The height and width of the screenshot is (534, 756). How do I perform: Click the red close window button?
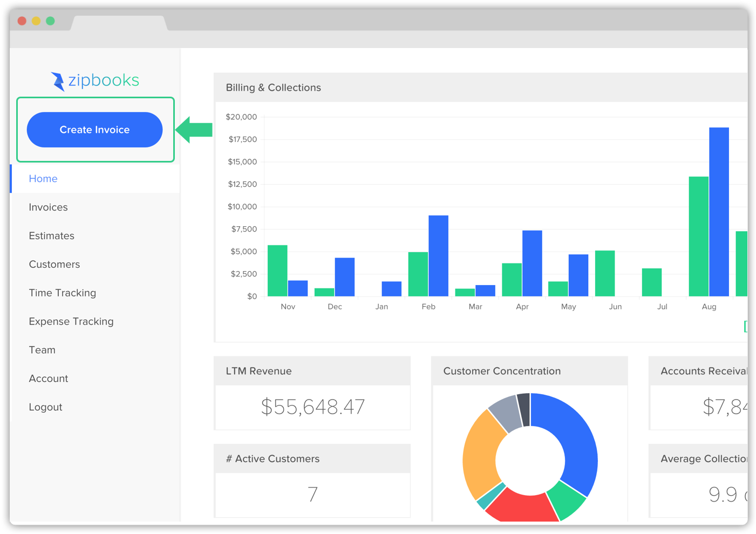point(22,21)
